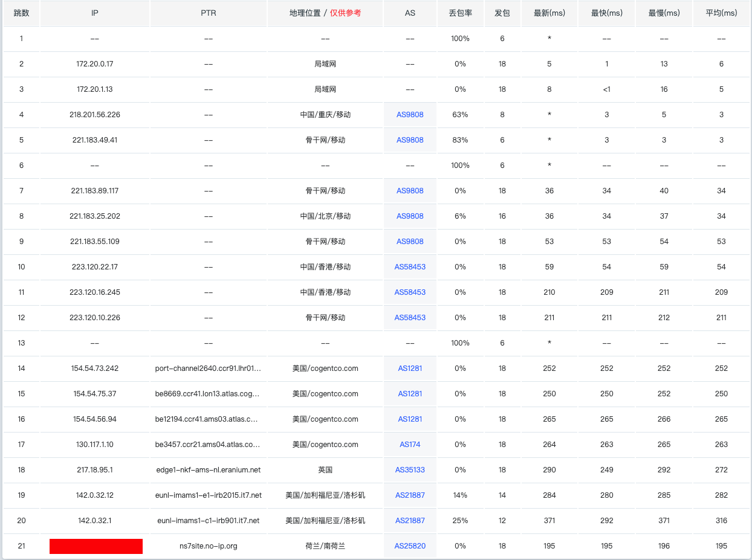Open AS9808 link for 221.183.89.117
Viewport: 752px width, 560px height.
click(410, 191)
